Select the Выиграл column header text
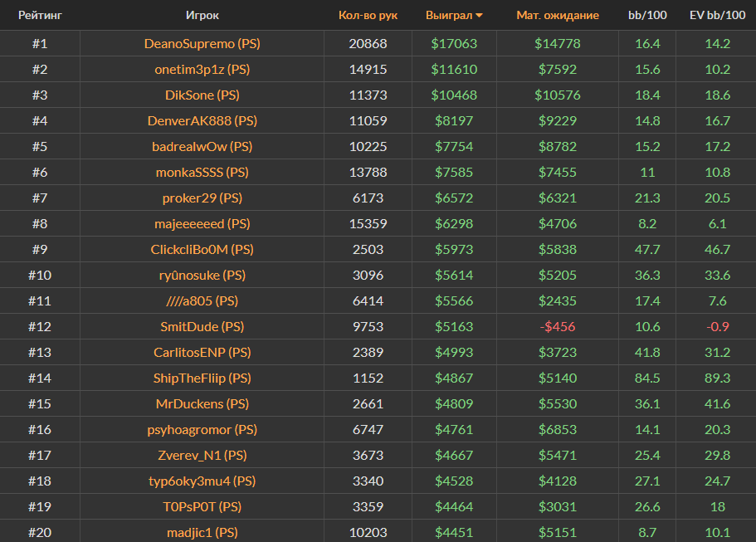Screen dimensions: 756x542 tap(448, 15)
